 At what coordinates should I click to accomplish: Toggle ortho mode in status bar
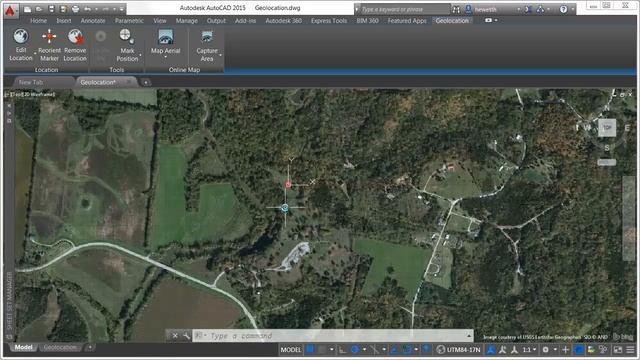pyautogui.click(x=342, y=349)
